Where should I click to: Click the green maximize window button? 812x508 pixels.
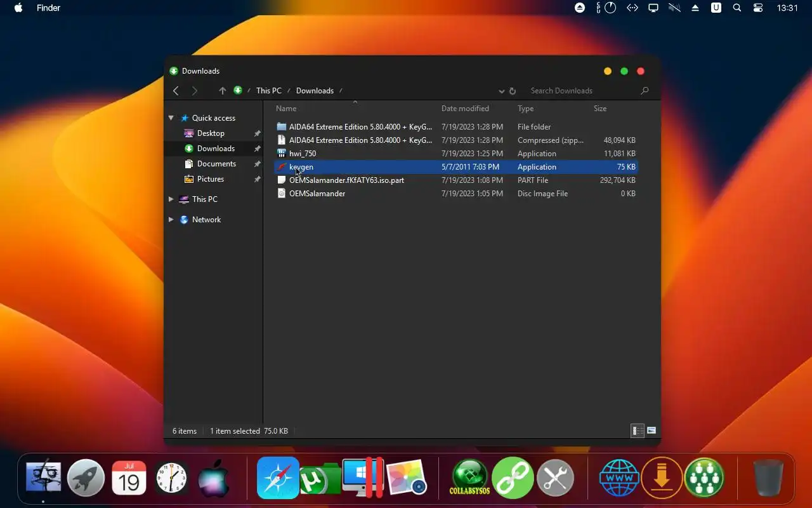[x=624, y=71]
